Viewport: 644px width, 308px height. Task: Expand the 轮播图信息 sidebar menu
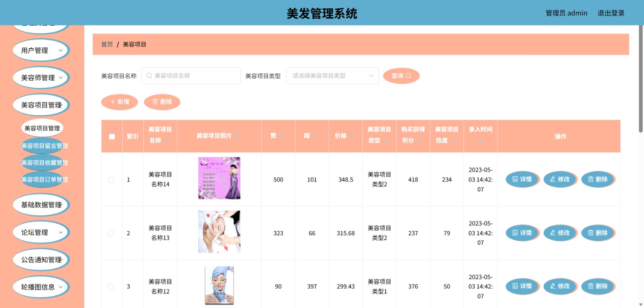pos(41,287)
